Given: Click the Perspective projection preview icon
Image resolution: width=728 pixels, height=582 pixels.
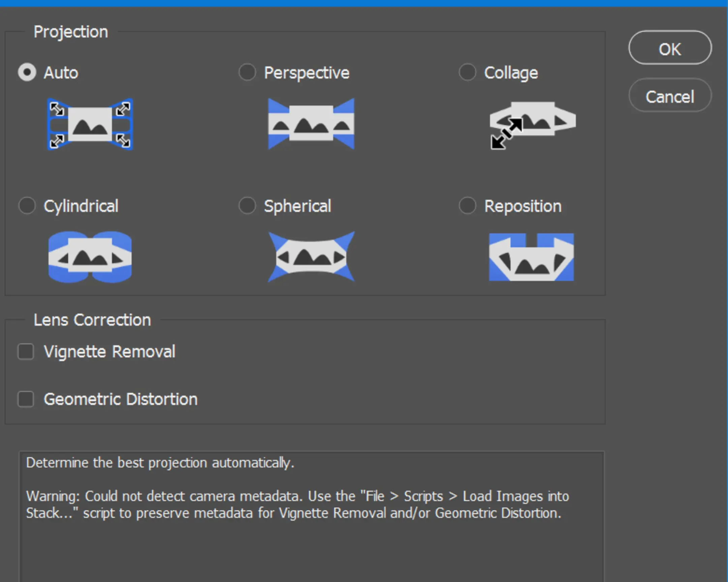Looking at the screenshot, I should point(311,124).
